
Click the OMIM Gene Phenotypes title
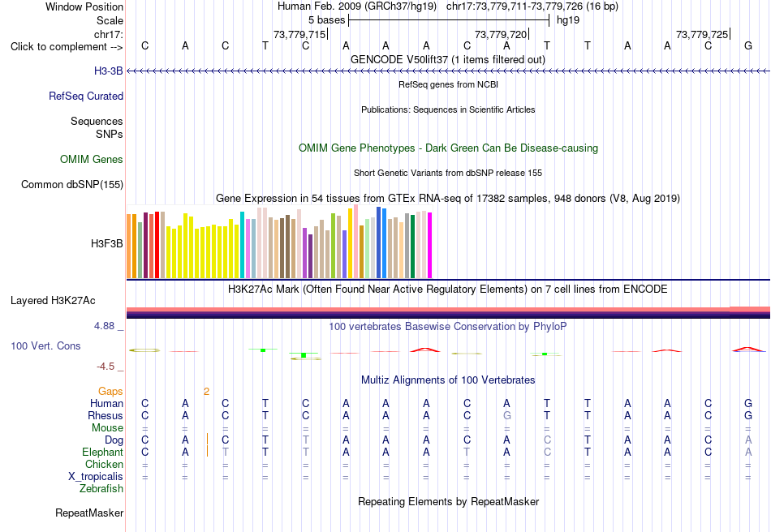pyautogui.click(x=448, y=148)
